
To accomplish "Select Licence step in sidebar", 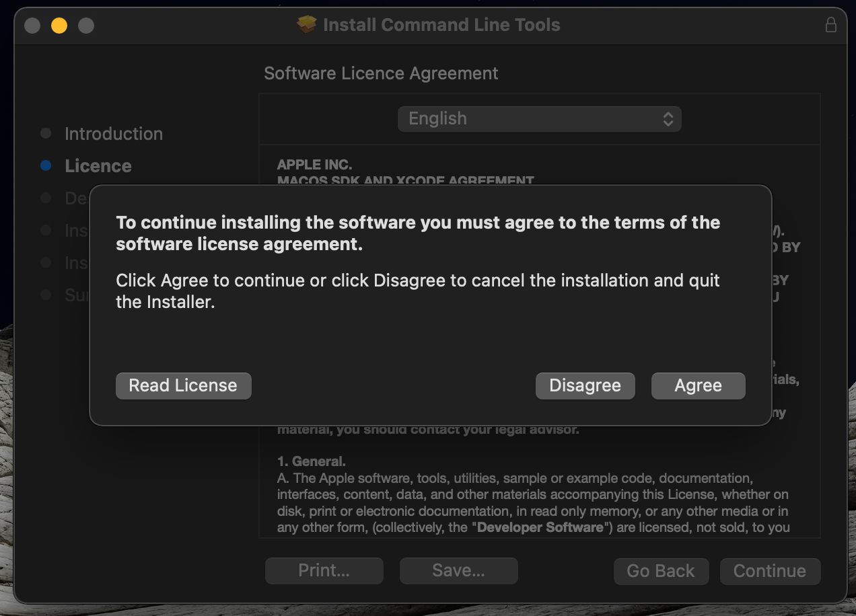I will (x=98, y=166).
